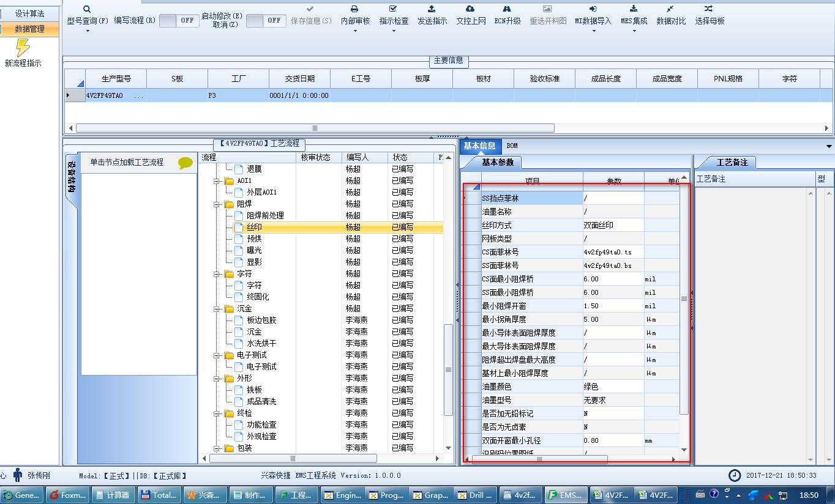Switch to the BOM tab
The width and height of the screenshot is (835, 504).
click(x=512, y=146)
